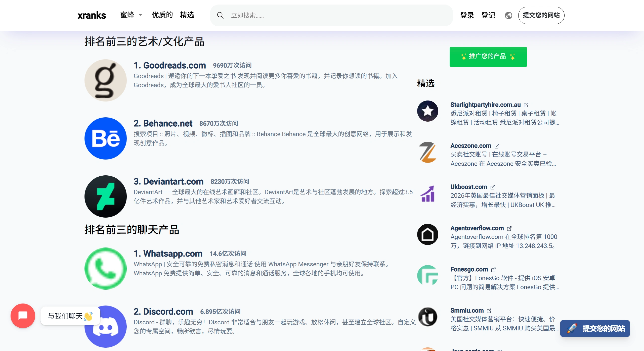Click external-link icon next to Smmiu.com
This screenshot has width=644, height=351.
(x=489, y=311)
